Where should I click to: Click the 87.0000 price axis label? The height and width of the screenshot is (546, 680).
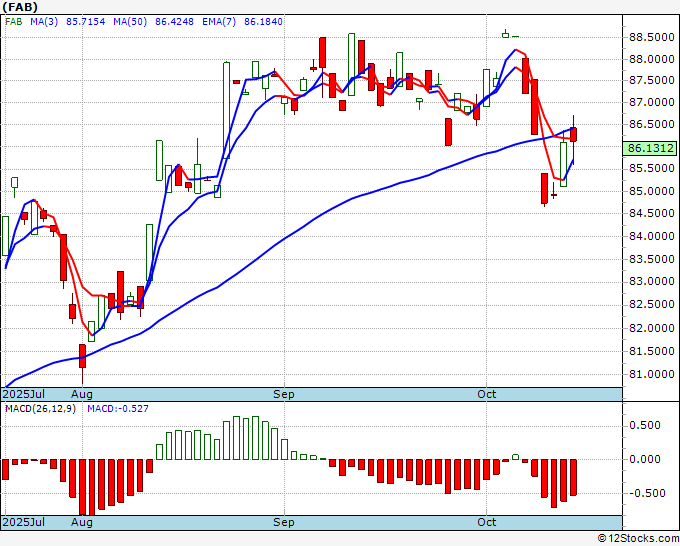click(652, 103)
